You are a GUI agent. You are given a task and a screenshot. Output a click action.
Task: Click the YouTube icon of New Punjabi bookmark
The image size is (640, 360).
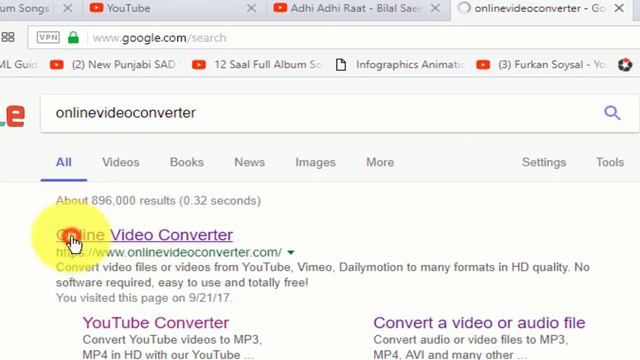coord(57,64)
